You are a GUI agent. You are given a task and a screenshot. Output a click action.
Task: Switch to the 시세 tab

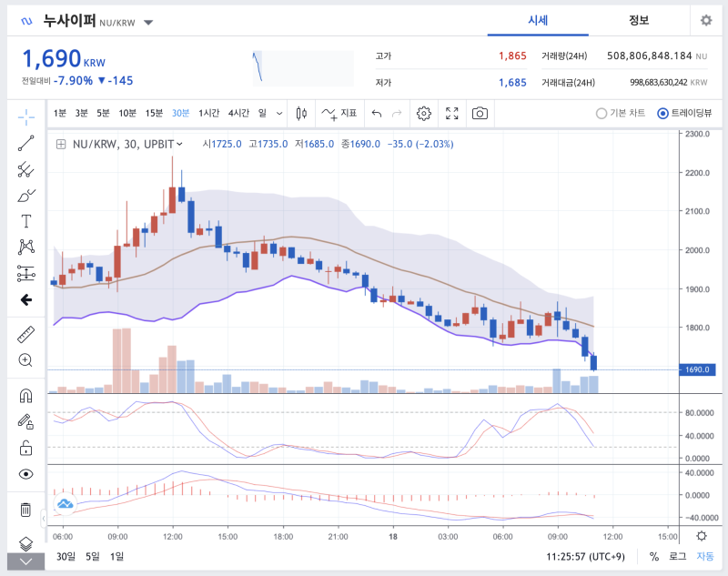point(538,20)
